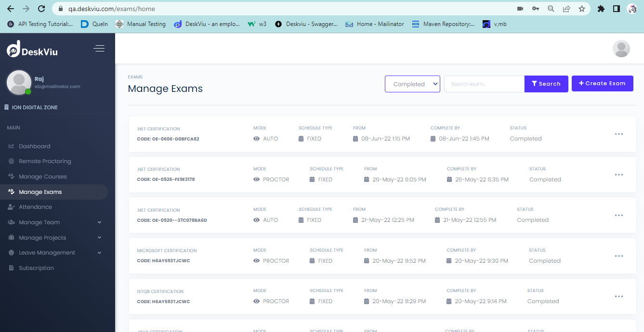Click the share page icon in address bar
Viewport: 644px width, 332px height.
click(566, 9)
